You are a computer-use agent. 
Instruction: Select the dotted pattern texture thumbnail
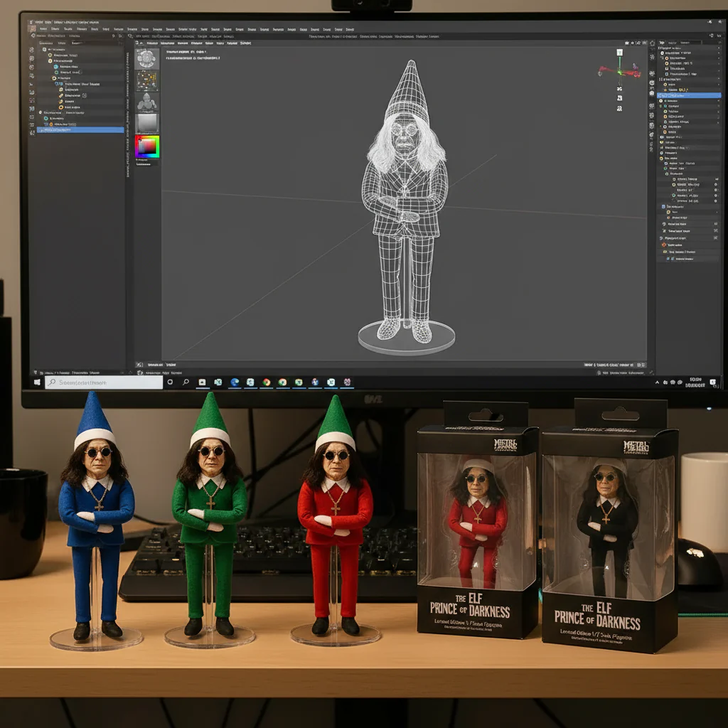click(147, 80)
